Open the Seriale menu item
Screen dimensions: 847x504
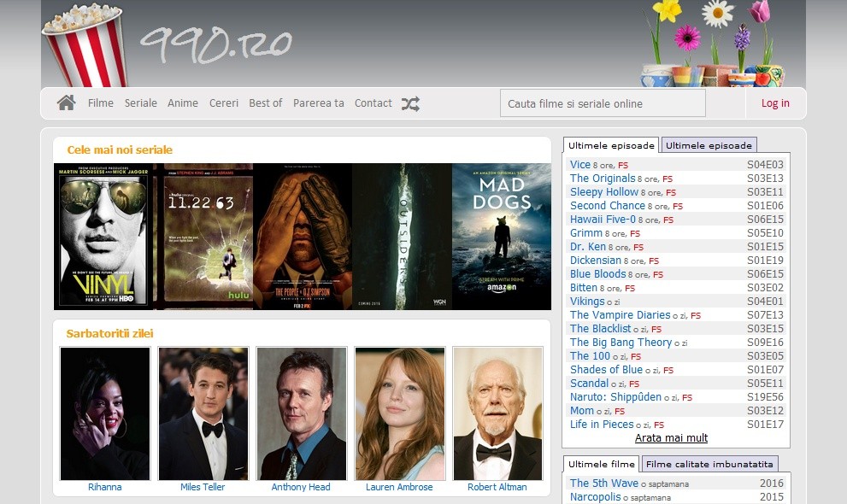click(x=141, y=103)
